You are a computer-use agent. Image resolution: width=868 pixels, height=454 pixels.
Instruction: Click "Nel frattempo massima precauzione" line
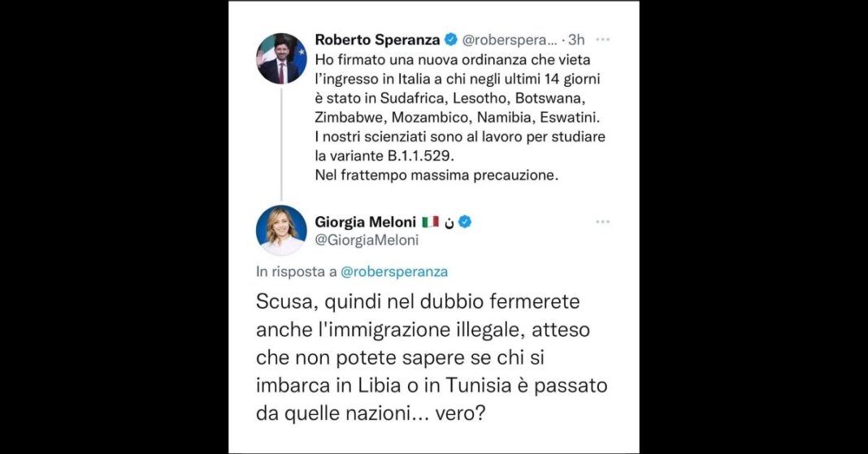point(436,176)
